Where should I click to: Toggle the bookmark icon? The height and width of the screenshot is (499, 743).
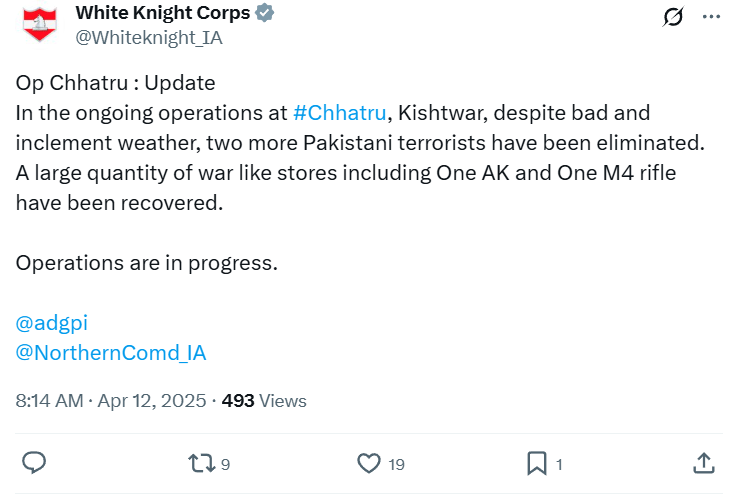coord(536,463)
